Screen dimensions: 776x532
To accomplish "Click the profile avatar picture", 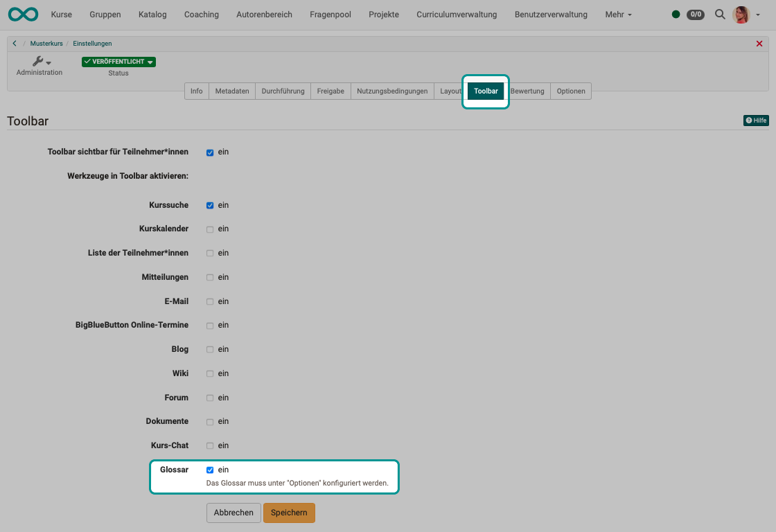I will (742, 14).
